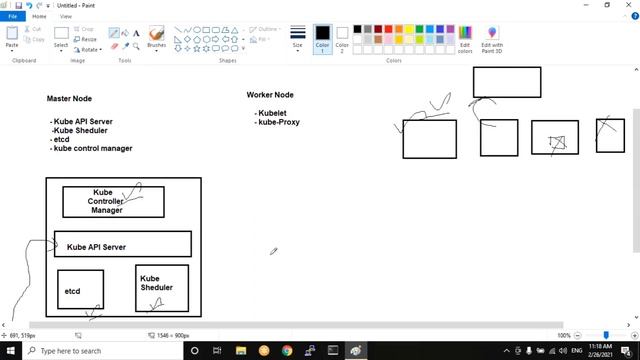This screenshot has height=360, width=640.
Task: Click the vertical scrollbar down arrow
Action: click(x=636, y=317)
